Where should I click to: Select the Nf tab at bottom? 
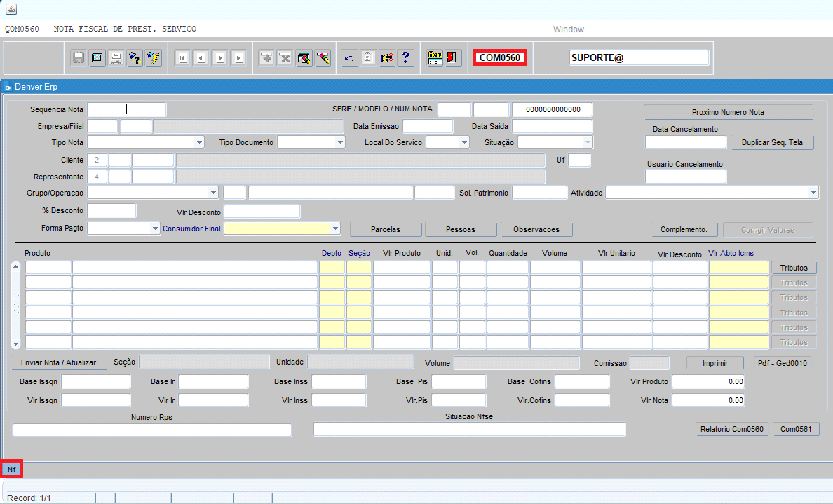12,470
